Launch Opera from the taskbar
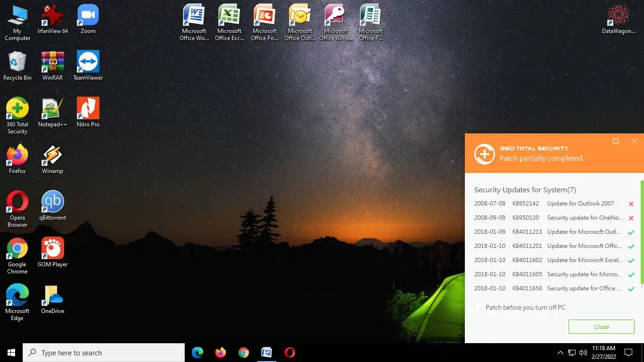The width and height of the screenshot is (644, 362). point(290,353)
